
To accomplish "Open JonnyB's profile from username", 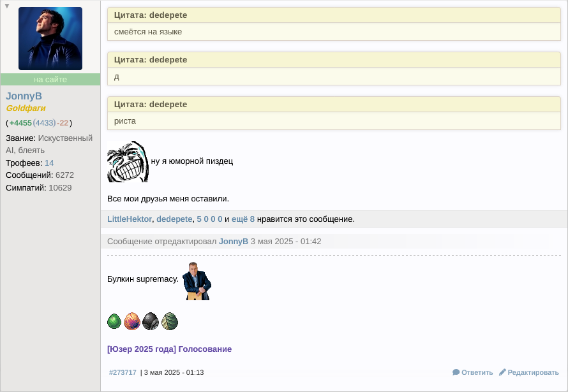I will point(24,96).
